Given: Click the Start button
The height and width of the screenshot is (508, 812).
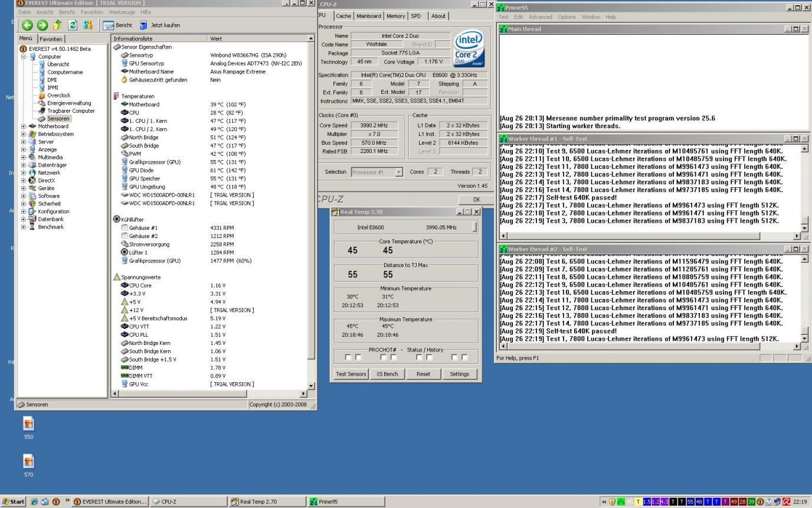Looking at the screenshot, I should [x=13, y=502].
